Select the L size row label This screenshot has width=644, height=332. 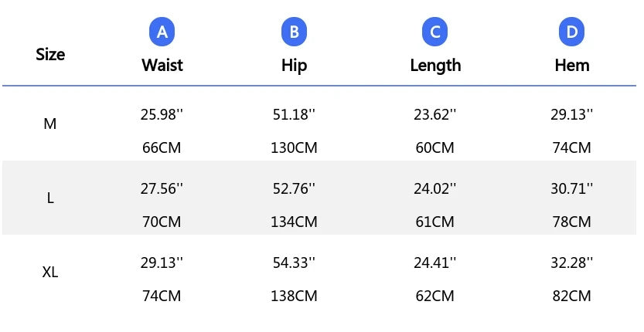click(50, 198)
